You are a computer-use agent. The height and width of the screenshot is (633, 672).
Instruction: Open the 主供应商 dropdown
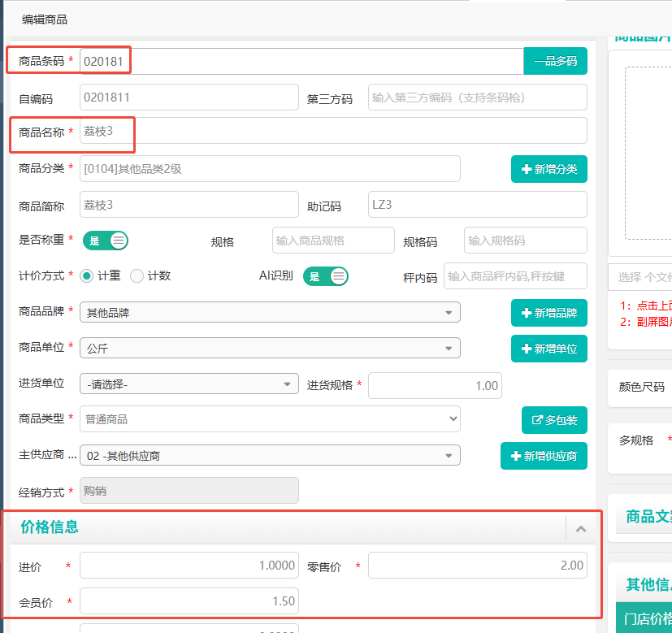[x=270, y=455]
